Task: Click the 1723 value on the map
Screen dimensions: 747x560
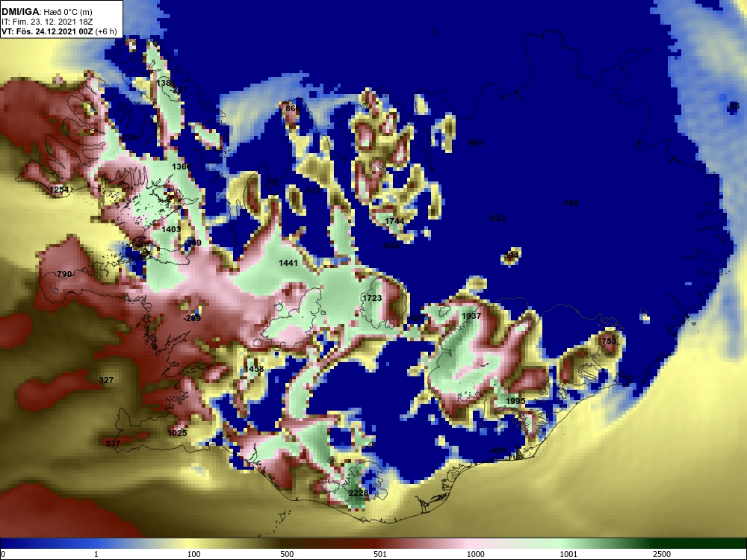Action: 372,298
